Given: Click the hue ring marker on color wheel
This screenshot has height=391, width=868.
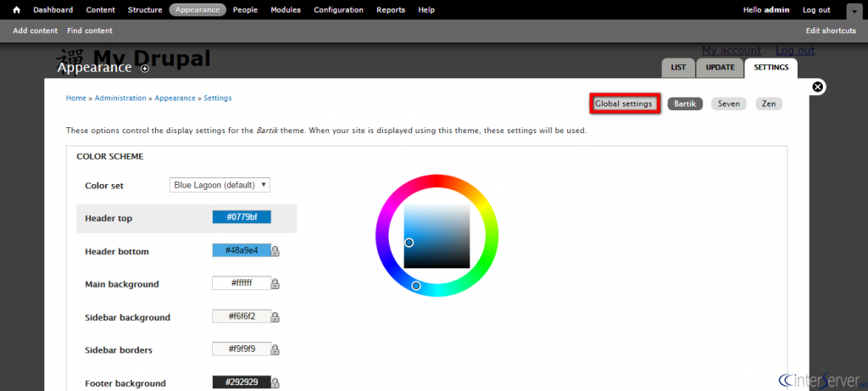Looking at the screenshot, I should pyautogui.click(x=416, y=286).
